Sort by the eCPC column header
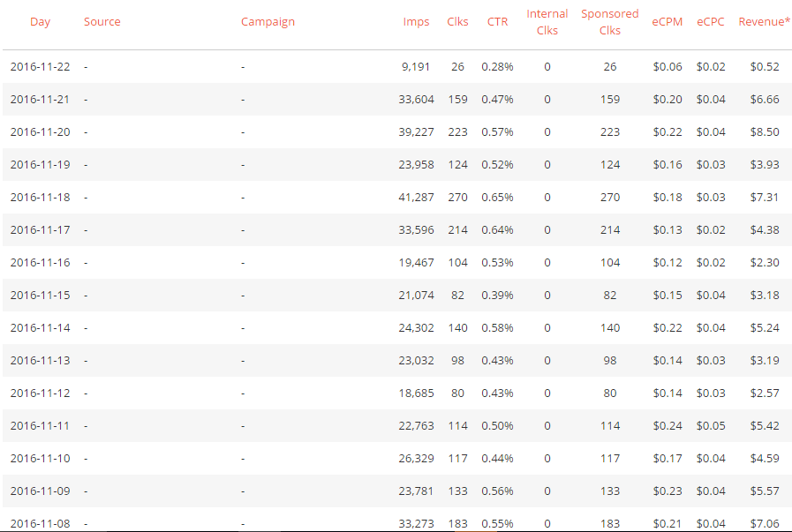 click(x=710, y=22)
